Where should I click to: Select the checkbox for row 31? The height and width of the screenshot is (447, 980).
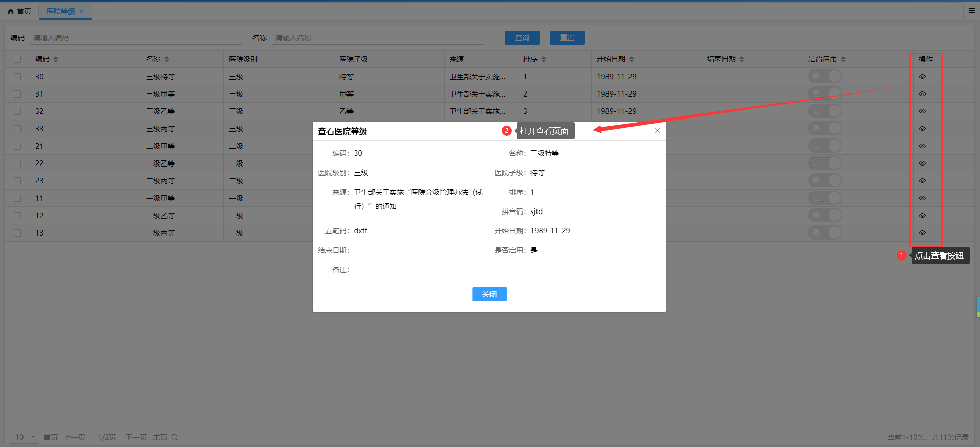coord(17,94)
